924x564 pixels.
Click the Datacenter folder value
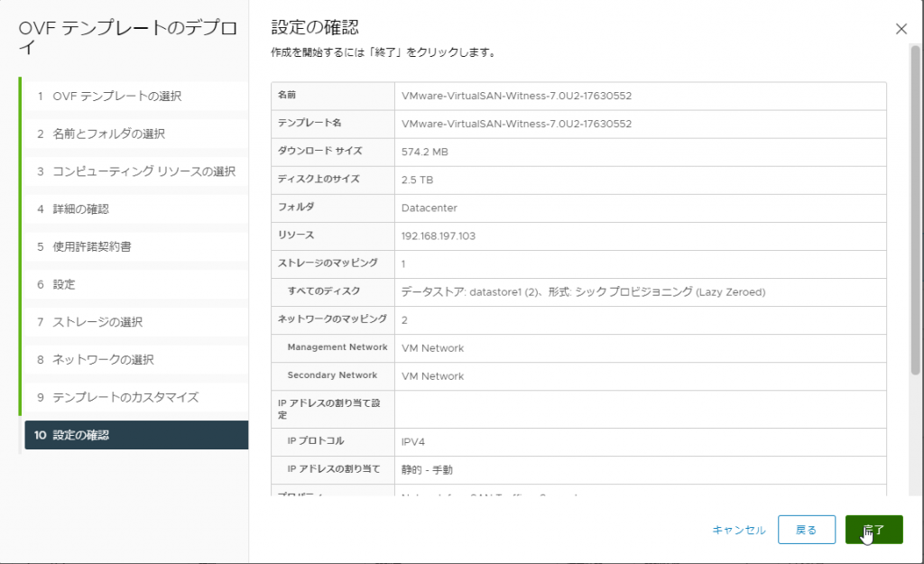click(429, 208)
